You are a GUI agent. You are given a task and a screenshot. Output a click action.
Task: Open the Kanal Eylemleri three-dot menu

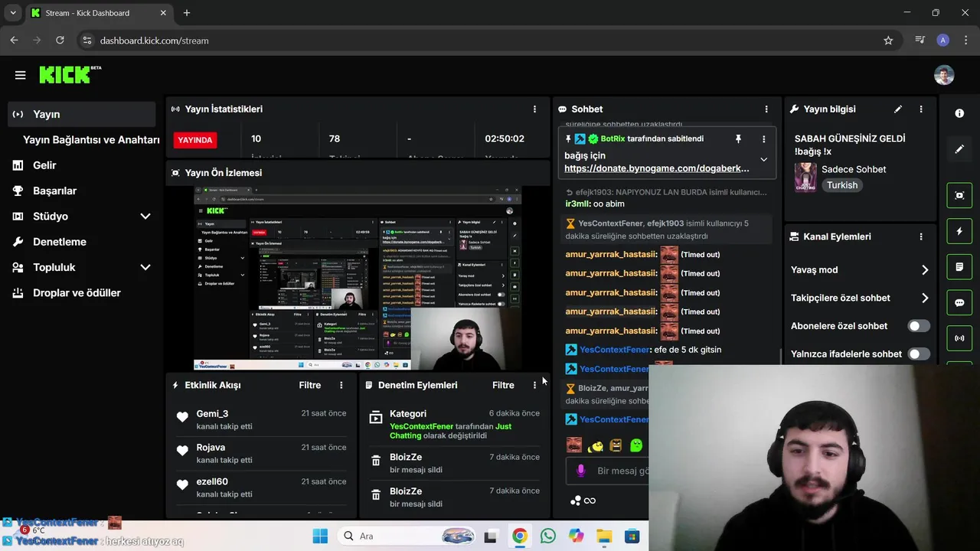(x=921, y=237)
